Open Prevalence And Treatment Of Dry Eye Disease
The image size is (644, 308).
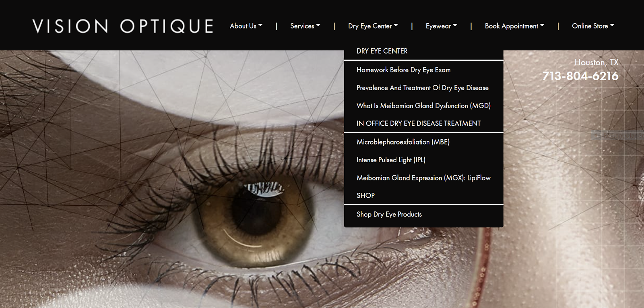tap(423, 88)
